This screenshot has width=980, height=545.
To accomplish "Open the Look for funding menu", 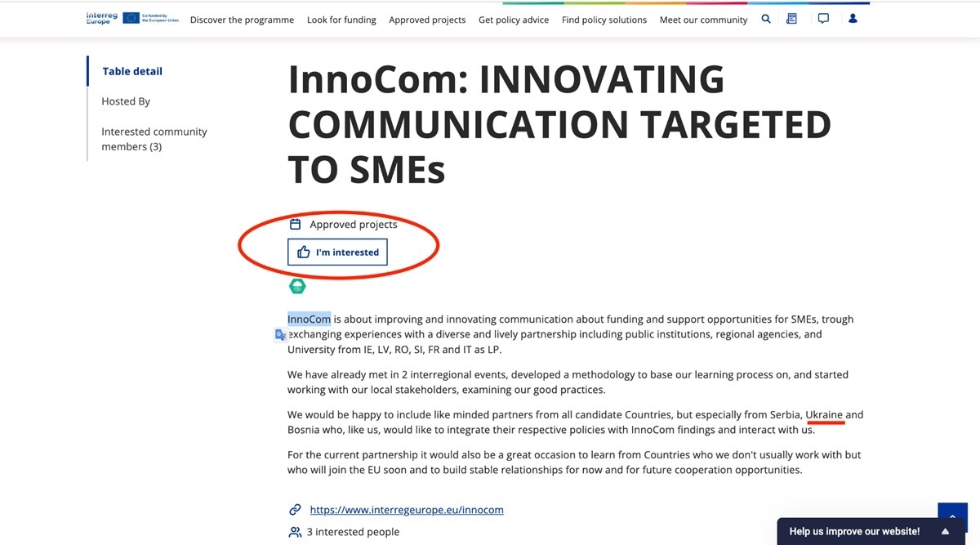I will click(x=341, y=20).
